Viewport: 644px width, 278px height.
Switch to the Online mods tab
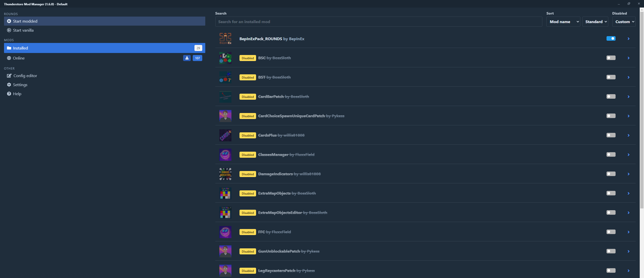click(x=19, y=58)
